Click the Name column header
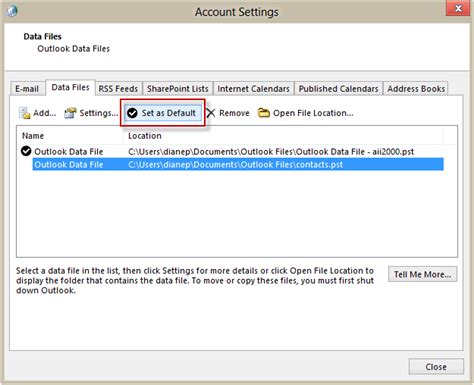474x385 pixels. (70, 136)
